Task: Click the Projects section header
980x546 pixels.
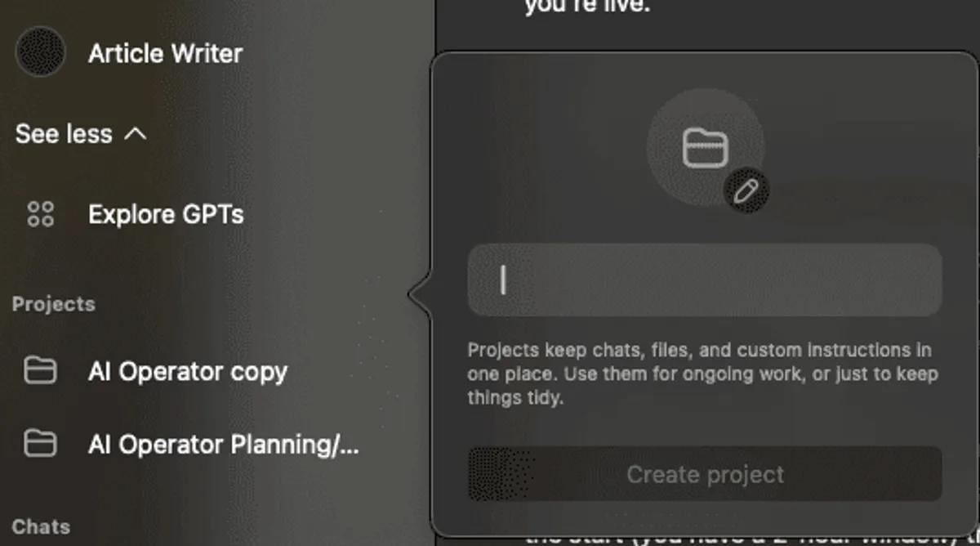Action: [54, 304]
